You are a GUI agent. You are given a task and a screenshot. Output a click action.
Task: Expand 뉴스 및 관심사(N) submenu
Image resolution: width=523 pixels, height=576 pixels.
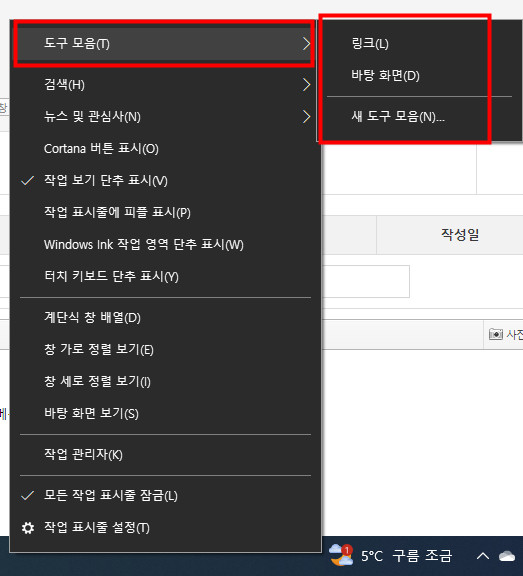[165, 117]
